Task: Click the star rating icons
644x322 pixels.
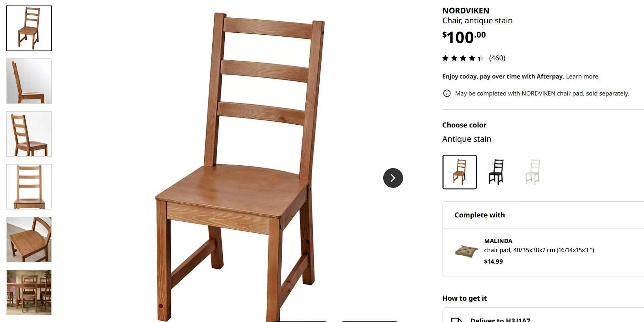Action: click(463, 58)
